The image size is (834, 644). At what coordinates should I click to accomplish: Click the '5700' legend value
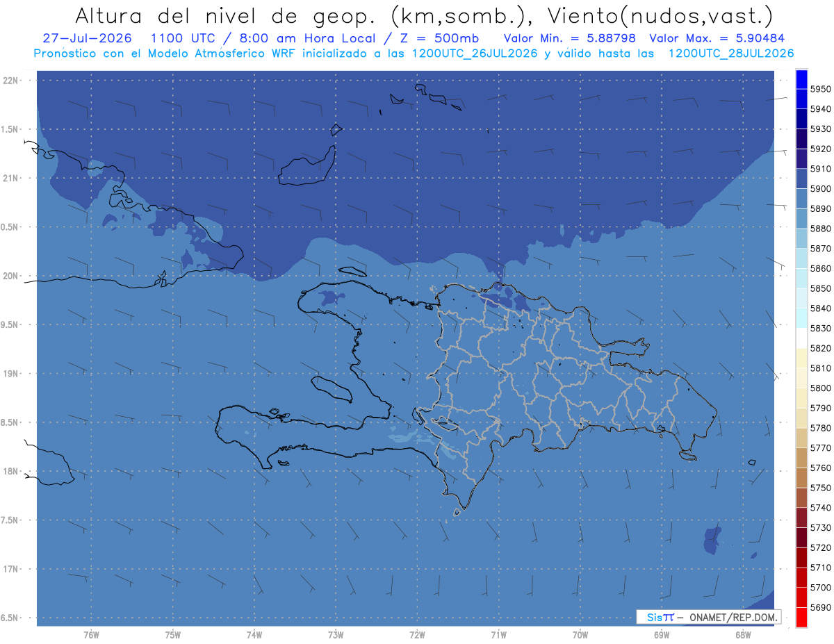[820, 588]
